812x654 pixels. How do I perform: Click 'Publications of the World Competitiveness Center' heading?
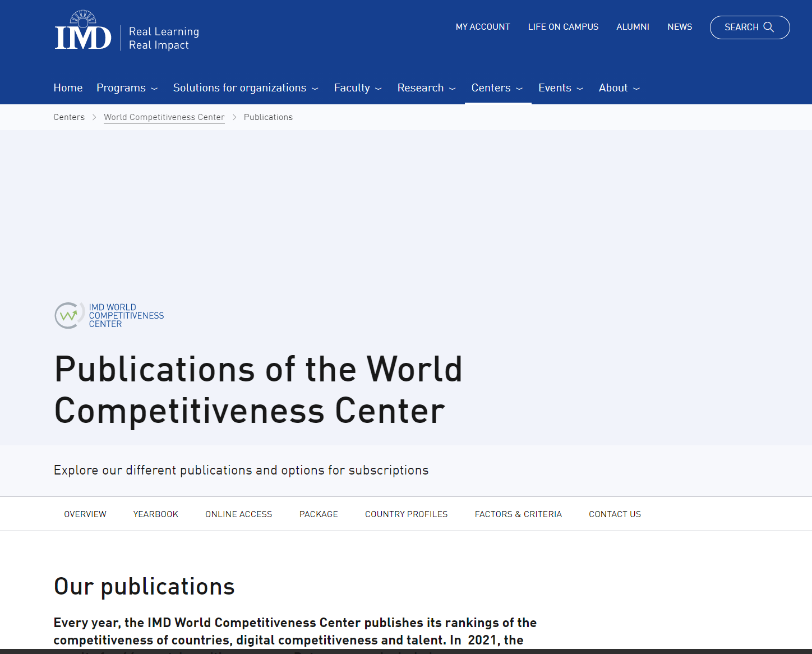pyautogui.click(x=259, y=390)
